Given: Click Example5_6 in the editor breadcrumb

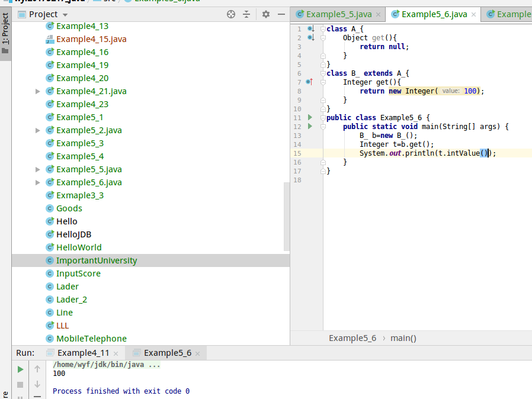Looking at the screenshot, I should click(352, 338).
